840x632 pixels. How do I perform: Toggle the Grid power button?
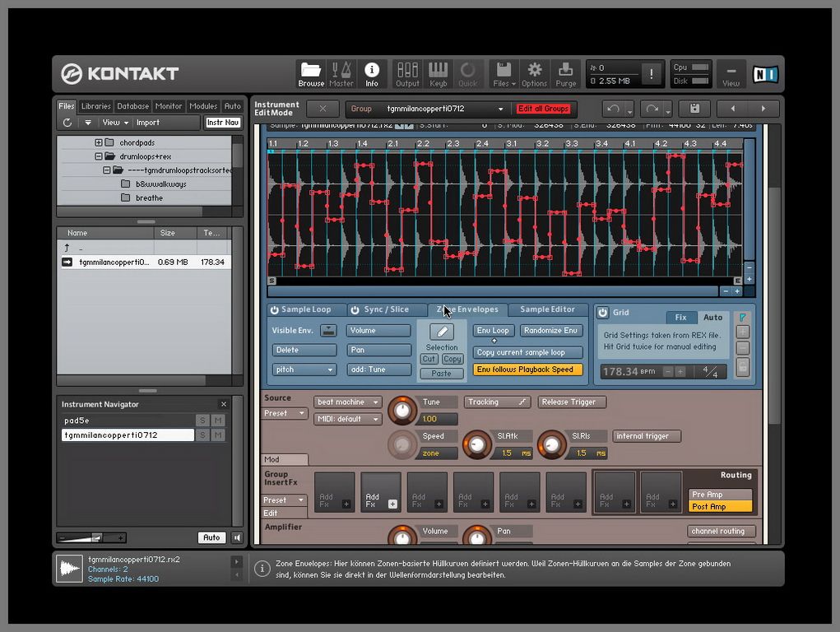(x=603, y=313)
